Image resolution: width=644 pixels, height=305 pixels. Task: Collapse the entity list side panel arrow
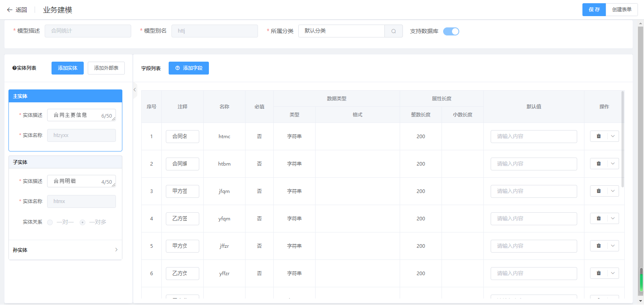[135, 90]
